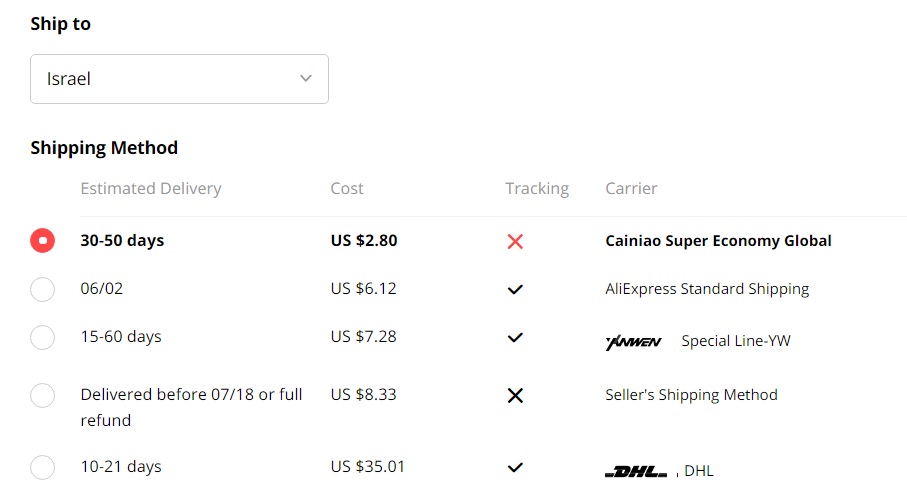Click the Special Line-YW carrier text
The width and height of the screenshot is (907, 487).
click(736, 341)
